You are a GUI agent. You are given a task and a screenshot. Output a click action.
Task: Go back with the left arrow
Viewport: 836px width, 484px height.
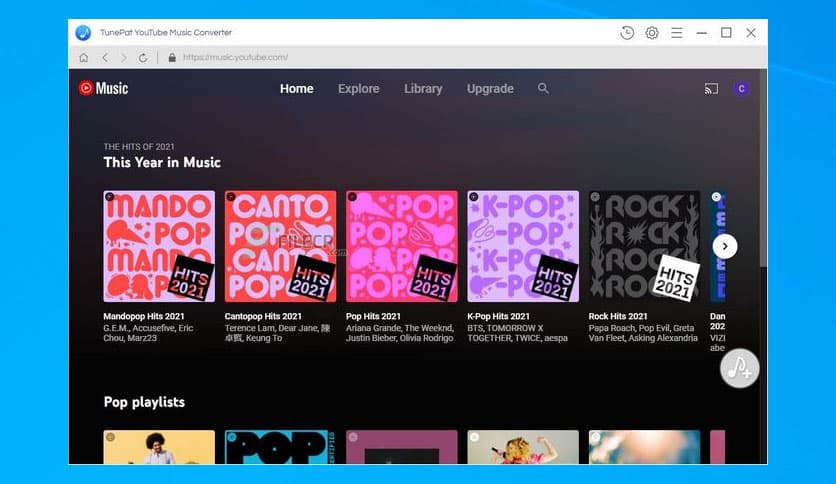point(105,58)
